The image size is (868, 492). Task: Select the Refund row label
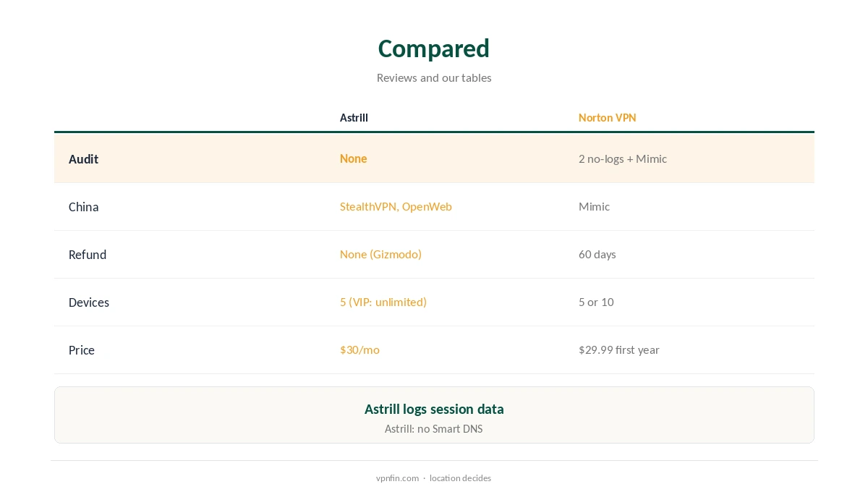[x=88, y=255]
